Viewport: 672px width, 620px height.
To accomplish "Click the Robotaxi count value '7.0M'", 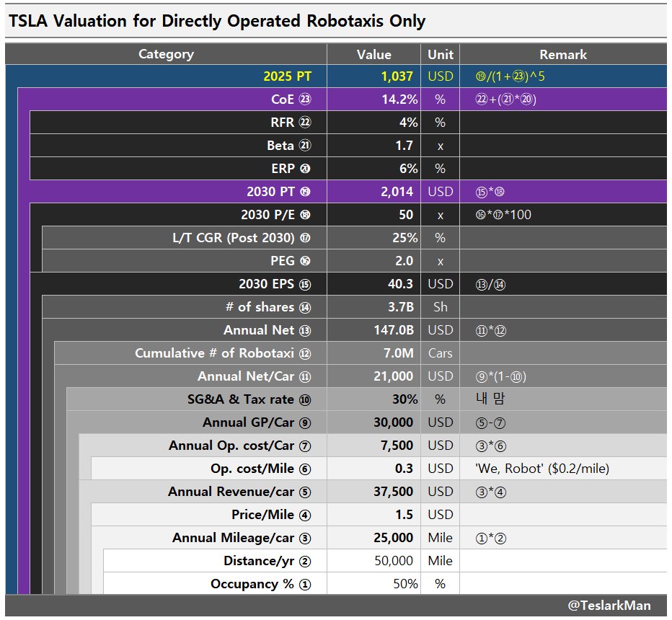I will coord(399,353).
